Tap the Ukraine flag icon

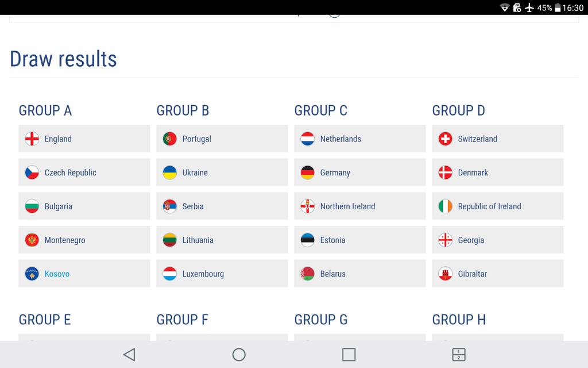pos(170,172)
